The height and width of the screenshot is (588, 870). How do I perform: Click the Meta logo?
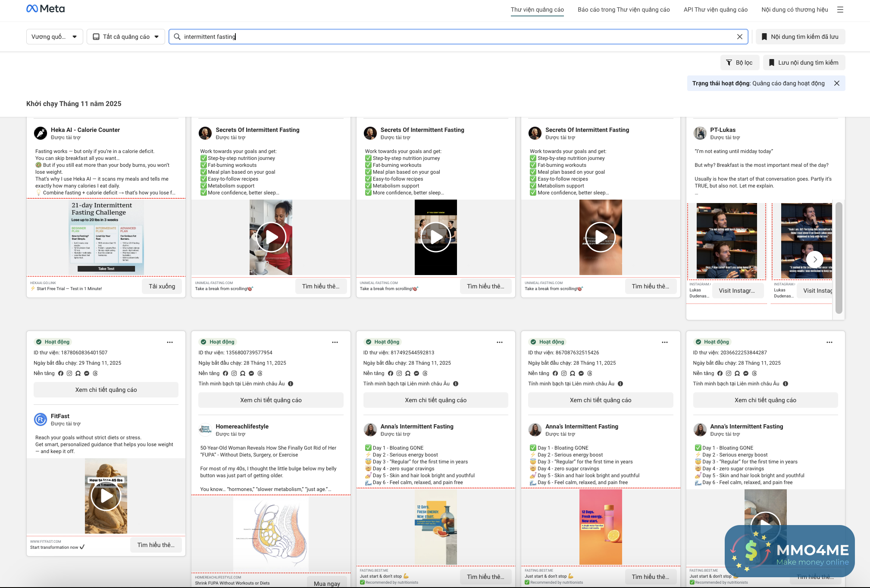pos(45,9)
